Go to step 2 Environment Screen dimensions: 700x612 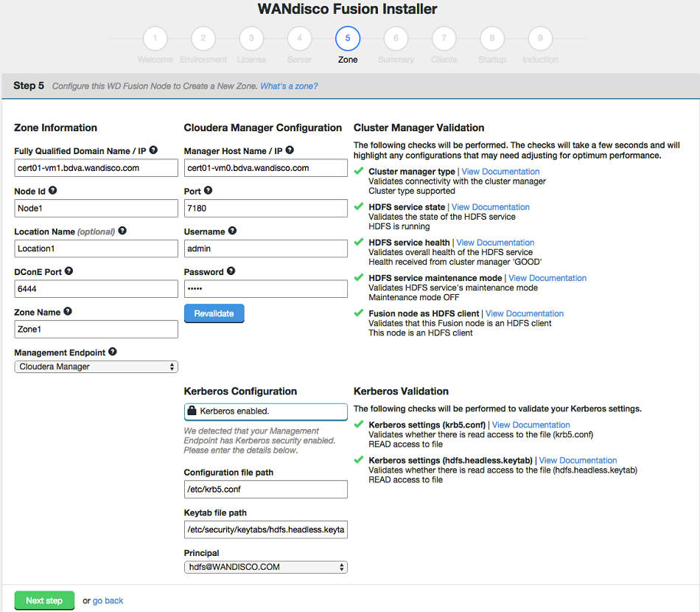203,38
